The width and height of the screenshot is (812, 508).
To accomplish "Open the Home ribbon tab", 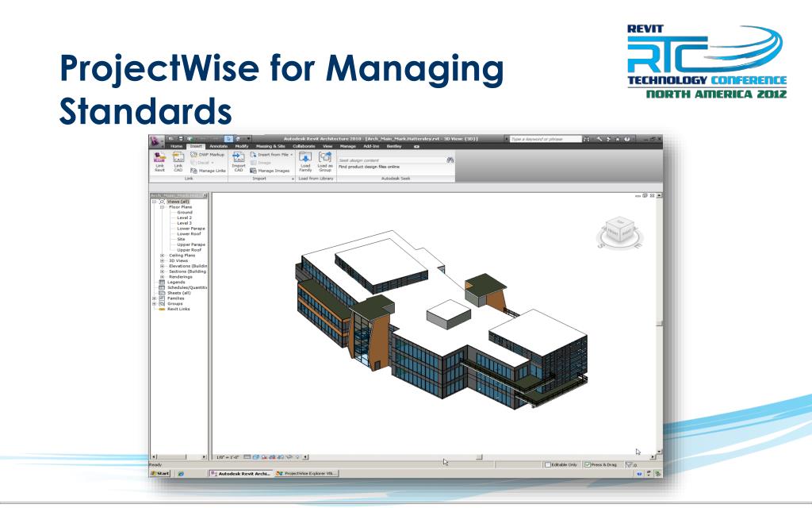I will click(177, 147).
